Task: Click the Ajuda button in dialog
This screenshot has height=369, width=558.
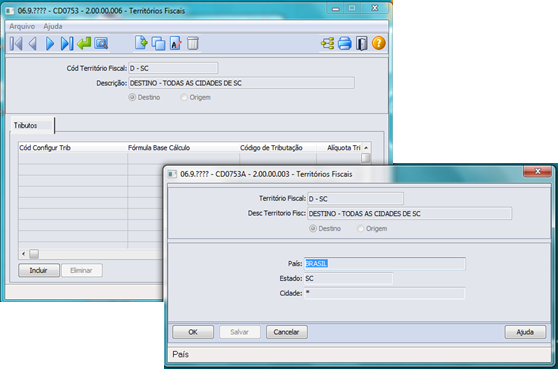Action: [x=525, y=332]
